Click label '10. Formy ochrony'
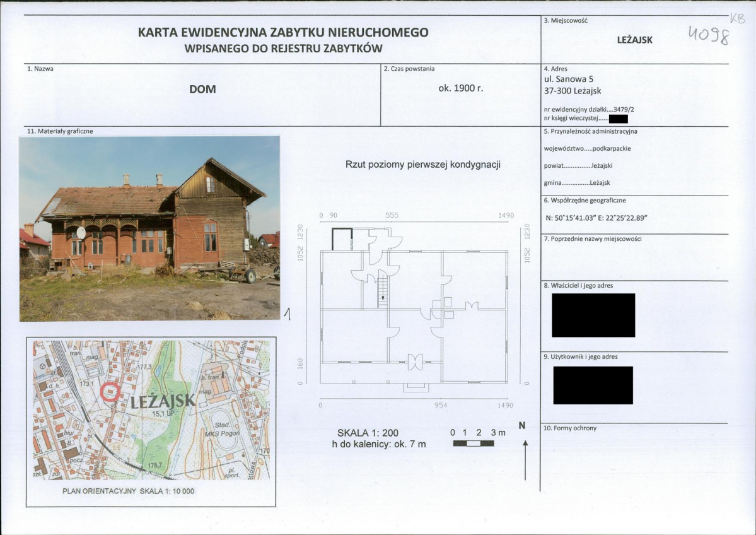The width and height of the screenshot is (756, 535). [570, 428]
